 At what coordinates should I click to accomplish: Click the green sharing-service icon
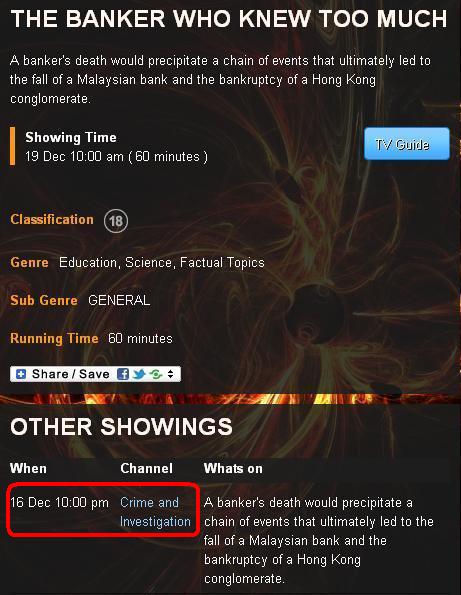point(156,374)
